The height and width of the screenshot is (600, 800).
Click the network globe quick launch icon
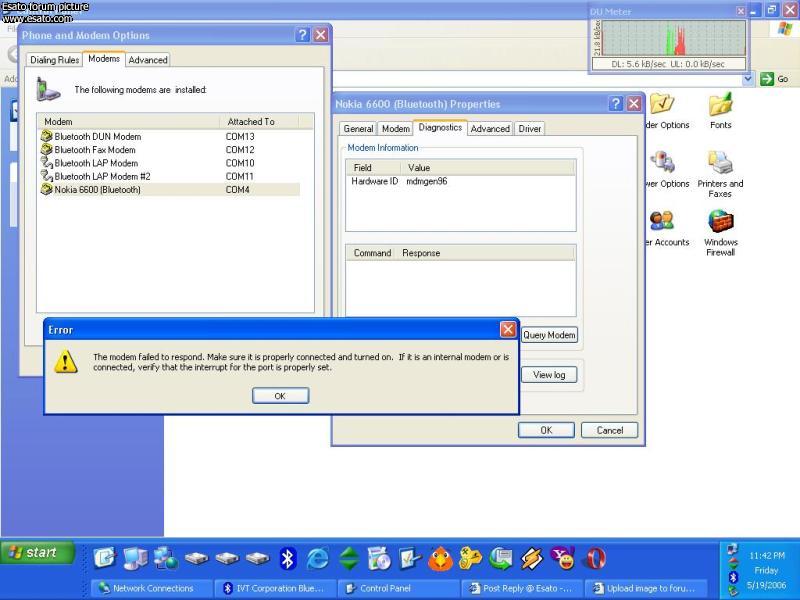click(166, 558)
